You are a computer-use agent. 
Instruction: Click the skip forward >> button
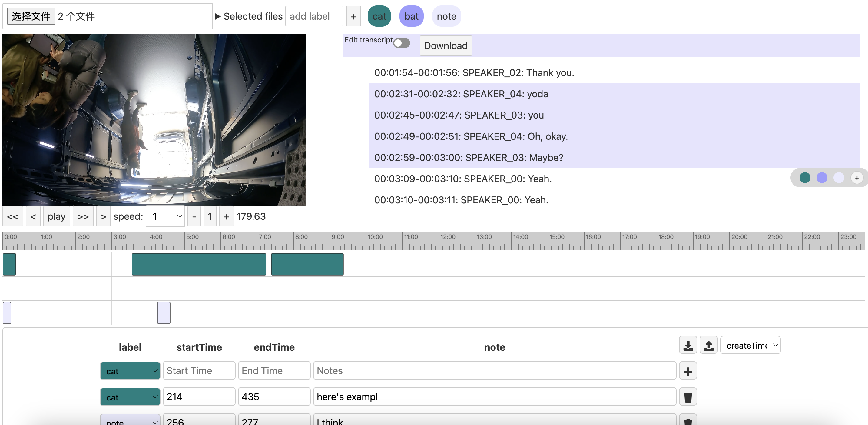coord(82,217)
